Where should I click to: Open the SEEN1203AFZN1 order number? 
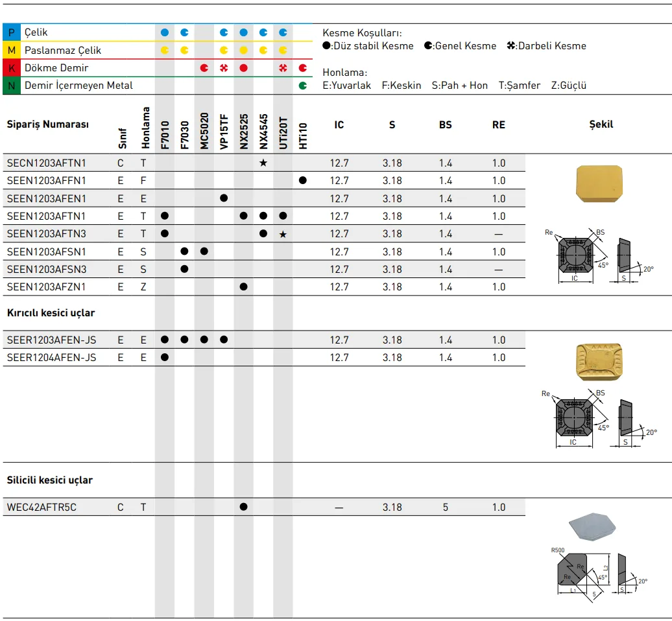pyautogui.click(x=46, y=287)
